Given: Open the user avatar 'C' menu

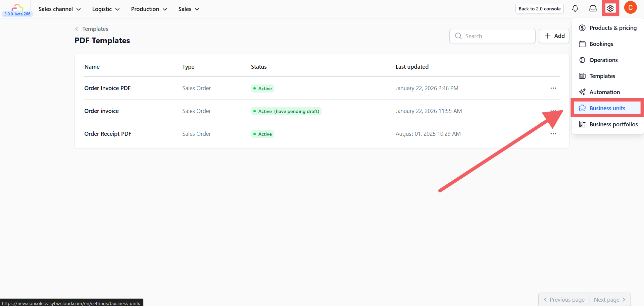Looking at the screenshot, I should pyautogui.click(x=630, y=8).
